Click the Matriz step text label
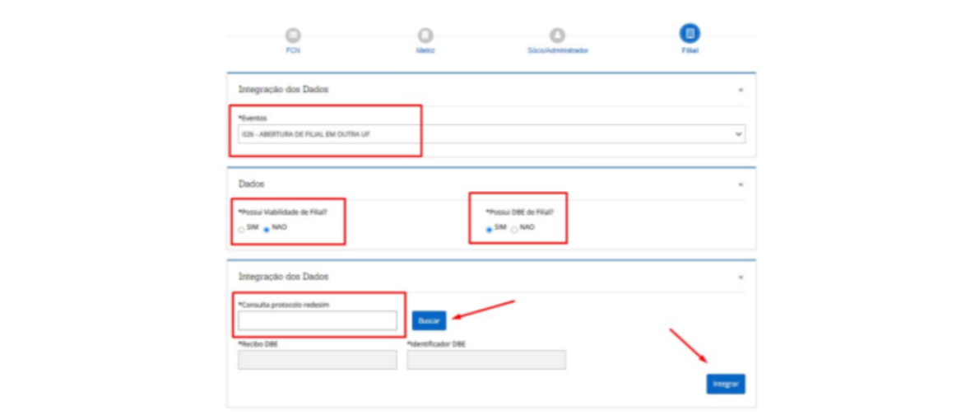980x415 pixels. click(x=425, y=51)
